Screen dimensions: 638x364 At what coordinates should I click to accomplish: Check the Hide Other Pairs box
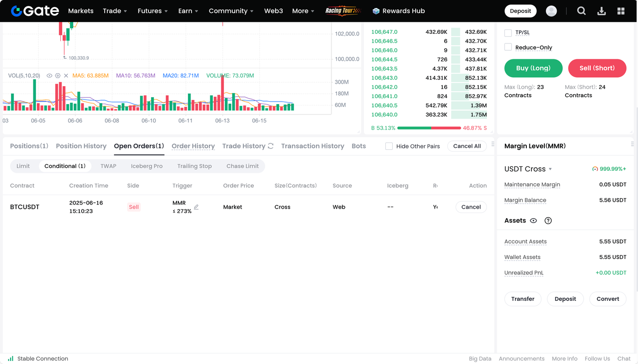tap(389, 146)
